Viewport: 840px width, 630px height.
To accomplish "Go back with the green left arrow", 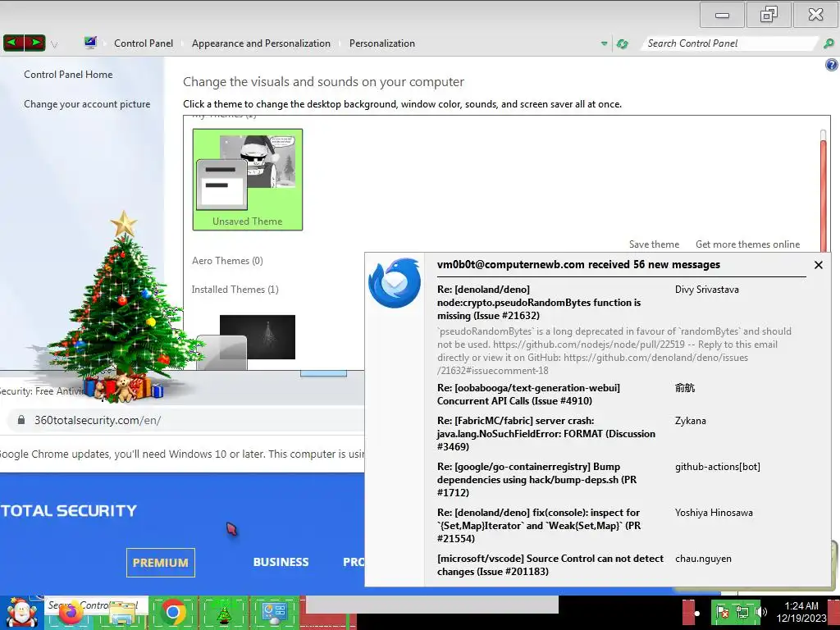I will click(13, 43).
